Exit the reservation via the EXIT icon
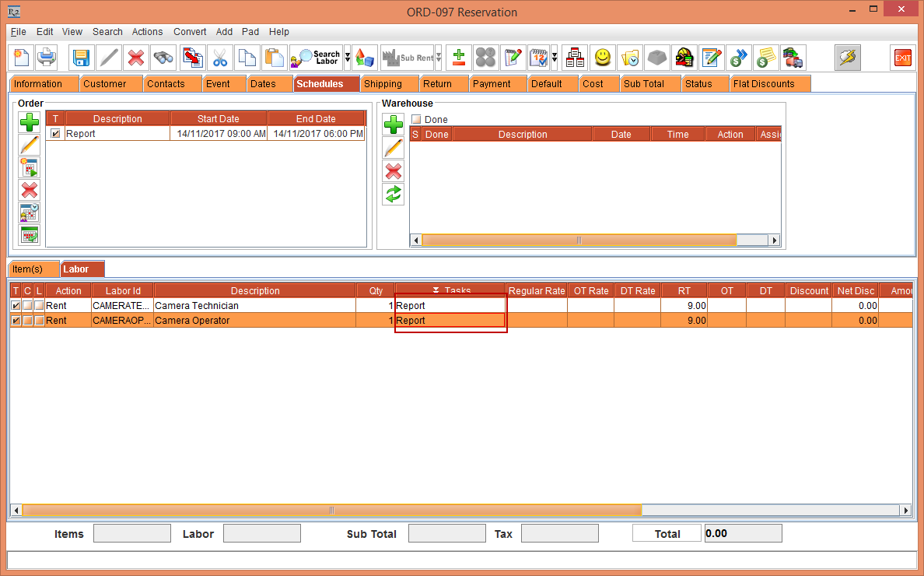Viewport: 924px width, 576px height. (901, 58)
